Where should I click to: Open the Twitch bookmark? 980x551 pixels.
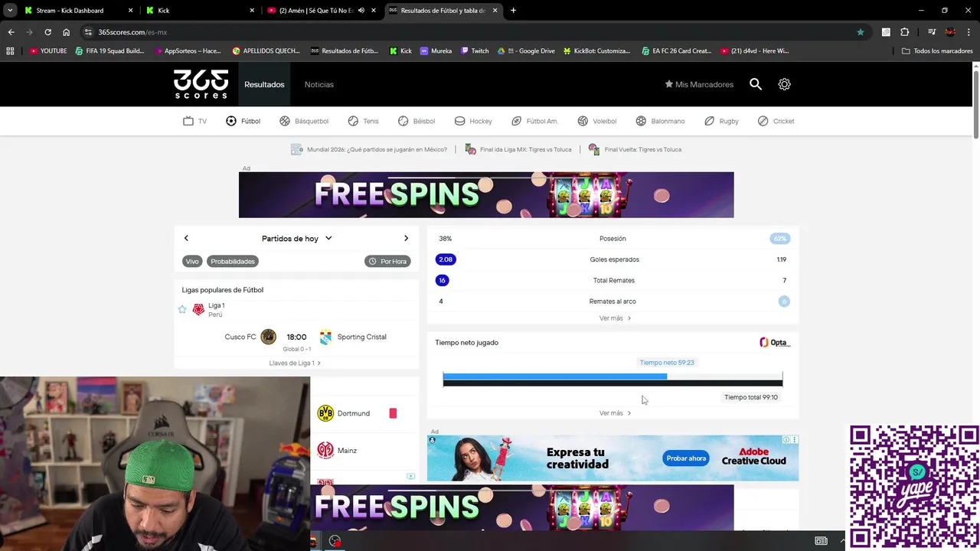pyautogui.click(x=475, y=51)
